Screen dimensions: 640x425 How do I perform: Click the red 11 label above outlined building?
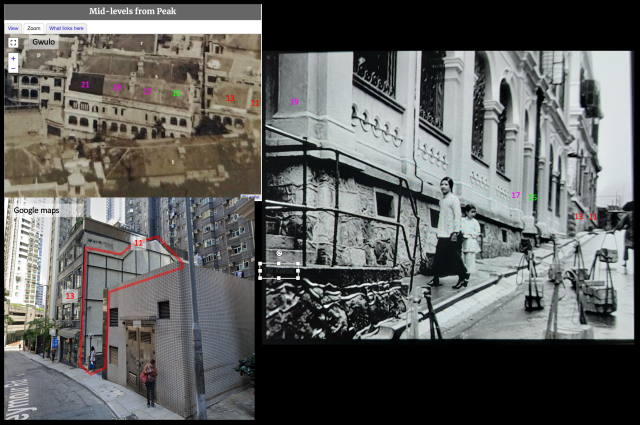click(139, 243)
